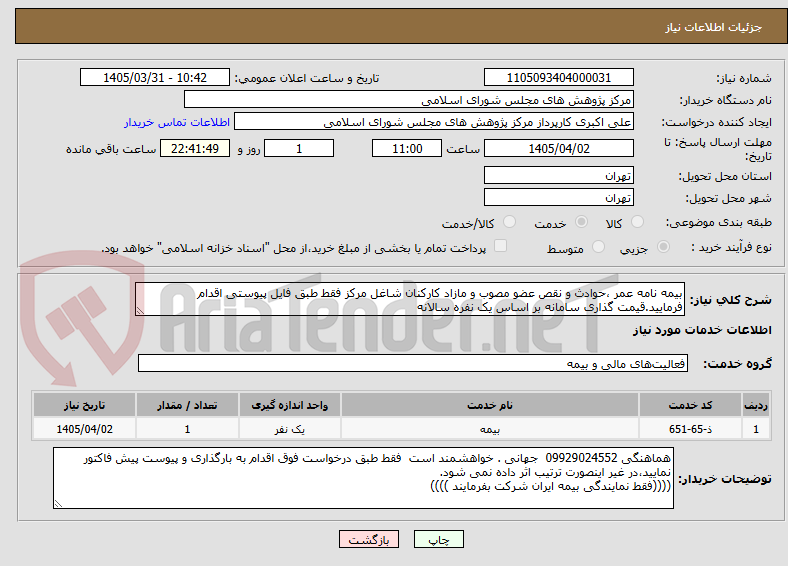This screenshot has height=566, width=788.
Task: Click the buyer notes text area
Action: click(x=363, y=478)
